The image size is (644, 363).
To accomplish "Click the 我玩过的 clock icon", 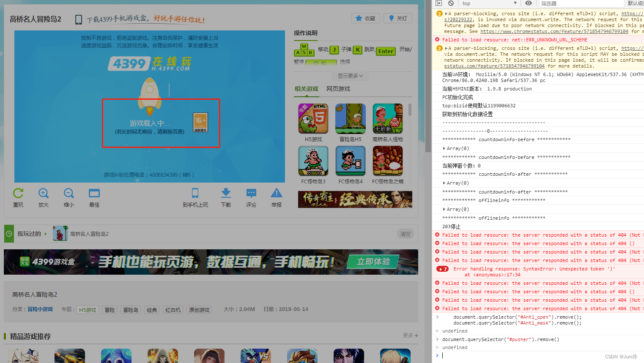I will click(9, 234).
